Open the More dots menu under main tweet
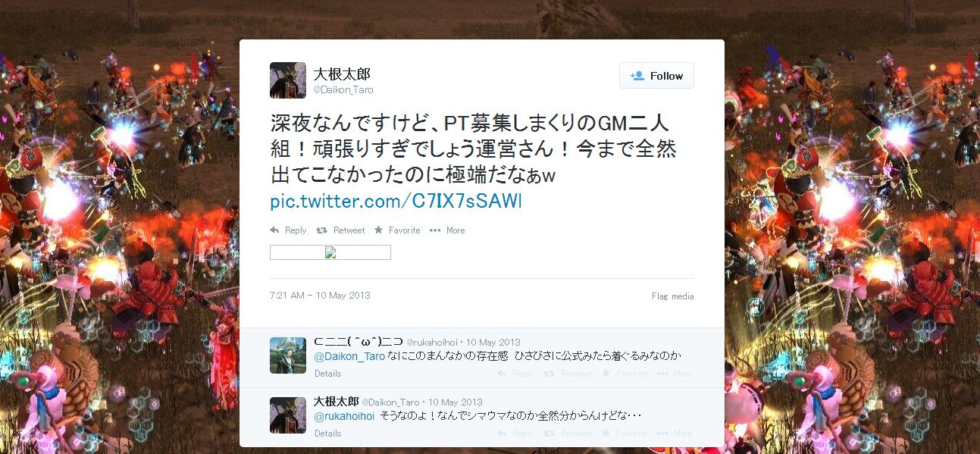This screenshot has height=454, width=980. (435, 230)
